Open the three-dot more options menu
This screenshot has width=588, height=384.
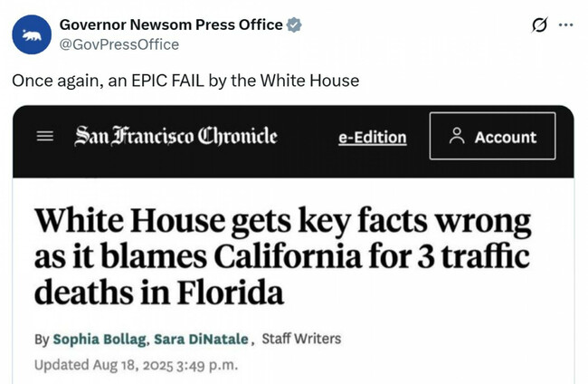click(567, 25)
